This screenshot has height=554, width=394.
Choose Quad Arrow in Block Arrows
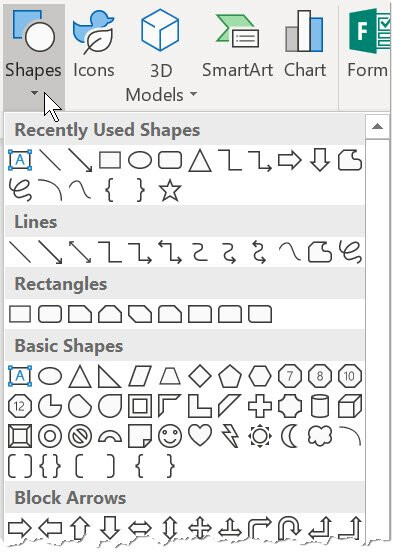tap(200, 529)
